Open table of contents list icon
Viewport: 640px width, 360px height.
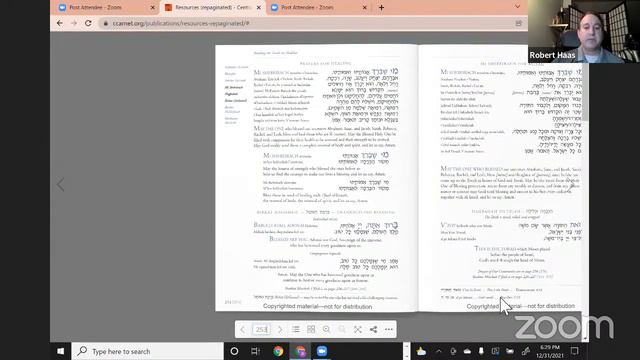296,329
